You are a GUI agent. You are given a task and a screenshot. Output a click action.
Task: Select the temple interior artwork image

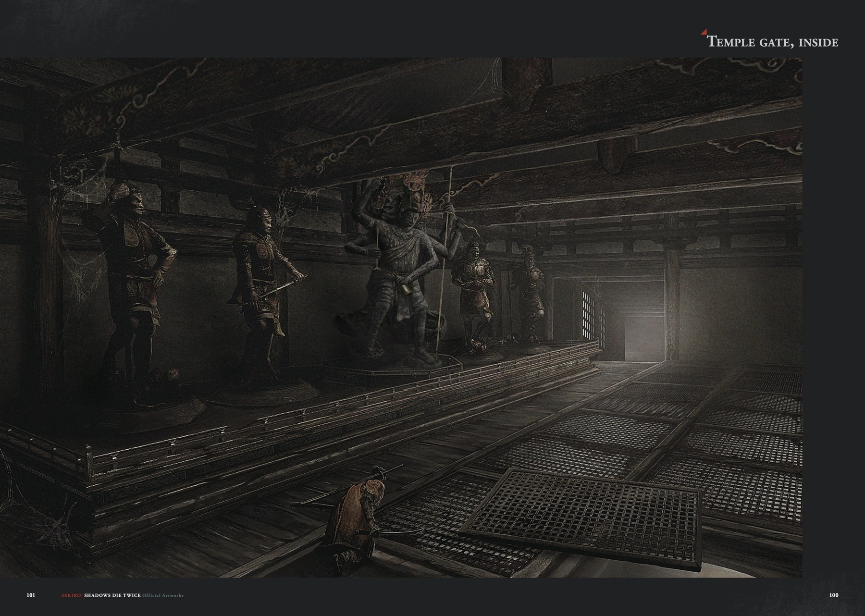click(x=401, y=318)
